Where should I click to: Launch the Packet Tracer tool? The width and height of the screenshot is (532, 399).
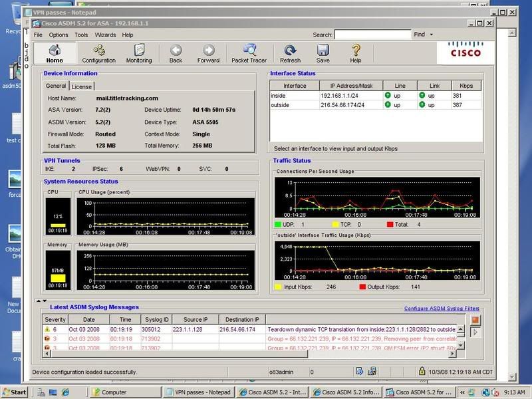(249, 54)
